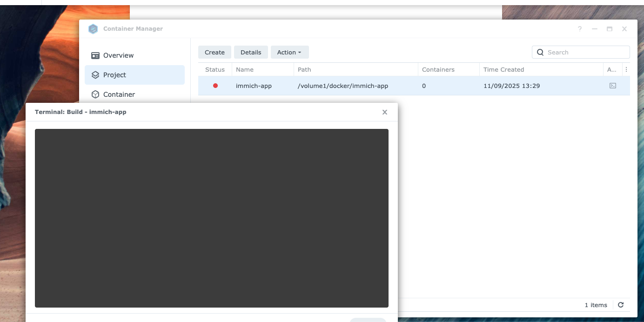The height and width of the screenshot is (322, 644).
Task: Maximize the Container Manager window
Action: coord(610,29)
